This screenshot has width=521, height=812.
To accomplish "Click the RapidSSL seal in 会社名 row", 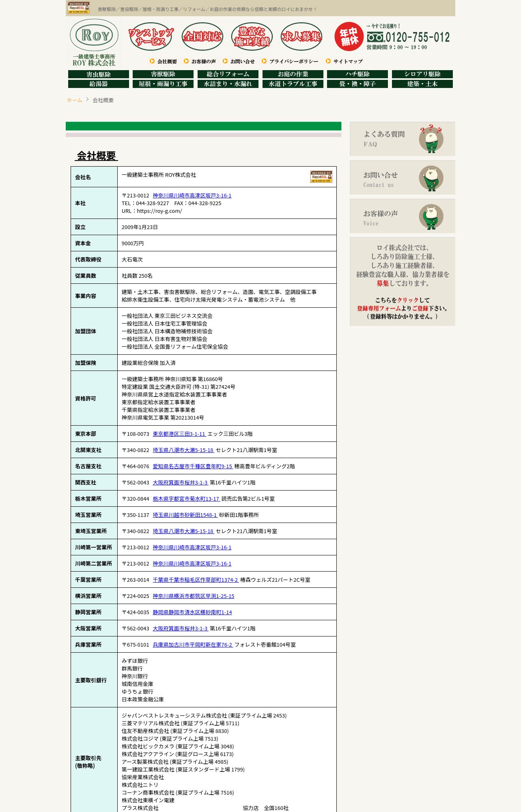I will pyautogui.click(x=321, y=177).
